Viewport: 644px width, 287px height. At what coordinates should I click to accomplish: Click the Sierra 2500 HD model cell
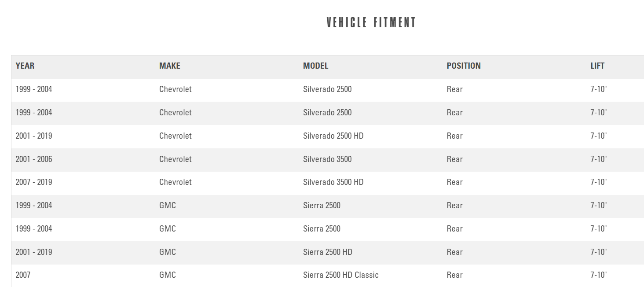click(x=327, y=252)
